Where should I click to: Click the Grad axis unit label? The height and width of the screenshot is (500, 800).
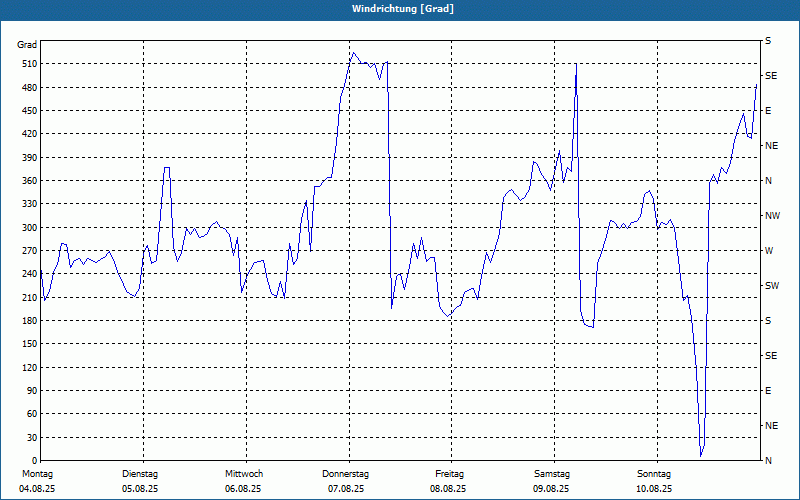coord(27,45)
